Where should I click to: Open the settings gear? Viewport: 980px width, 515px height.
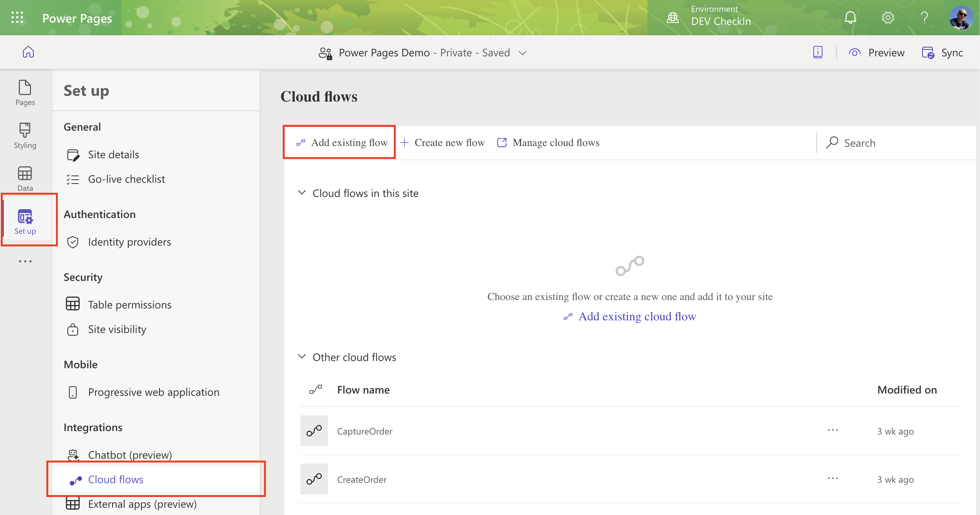click(x=887, y=18)
